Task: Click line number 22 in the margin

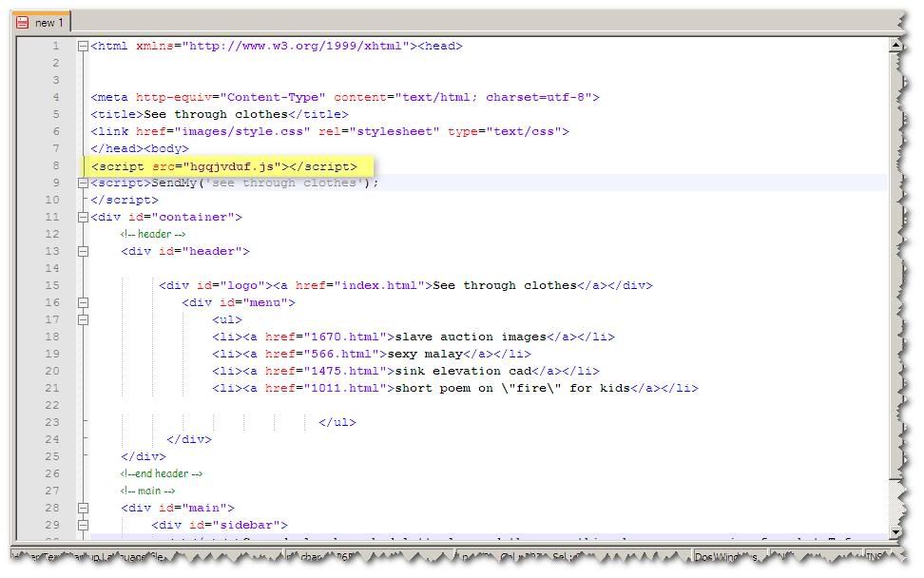Action: (52, 405)
